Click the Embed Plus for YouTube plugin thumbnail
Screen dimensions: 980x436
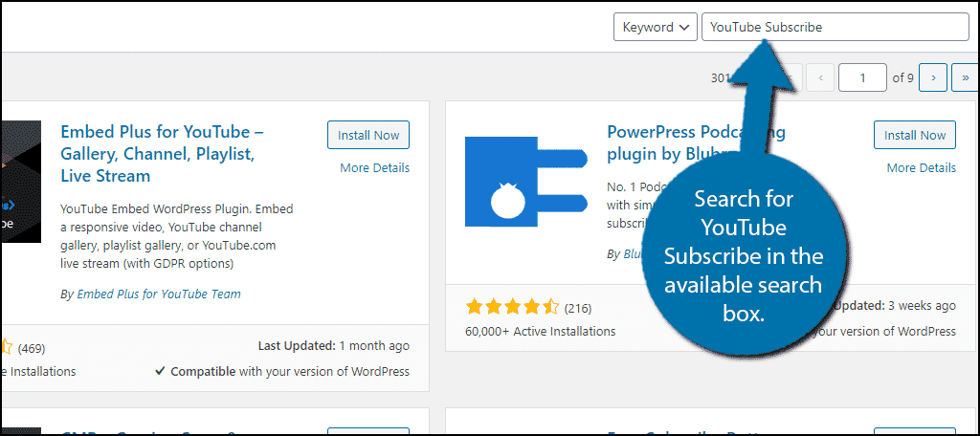[x=21, y=181]
